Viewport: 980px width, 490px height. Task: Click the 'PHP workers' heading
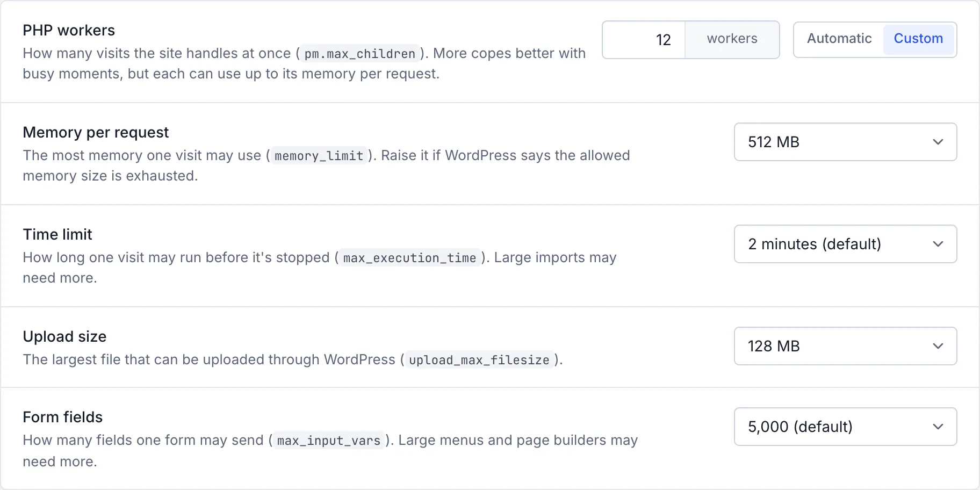69,31
